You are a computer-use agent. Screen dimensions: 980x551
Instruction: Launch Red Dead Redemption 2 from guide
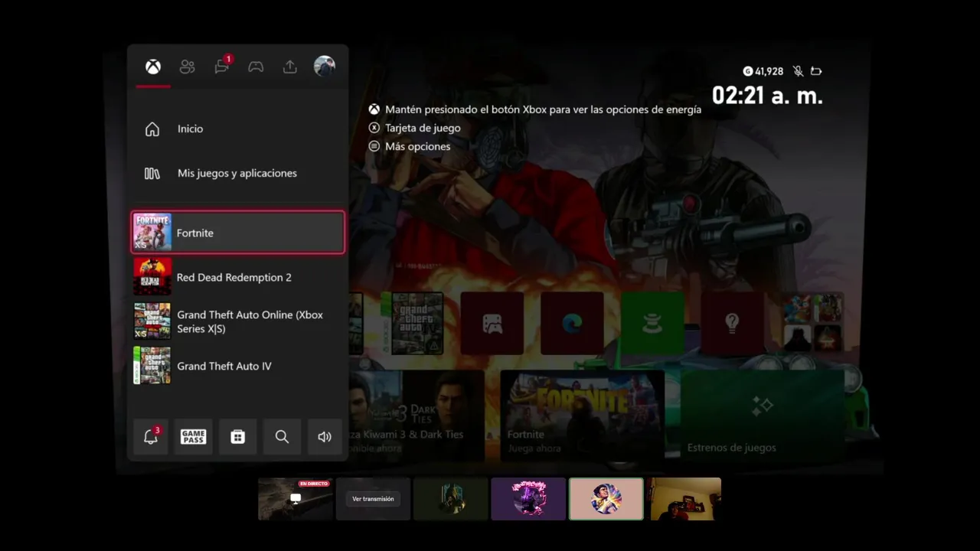coord(238,277)
